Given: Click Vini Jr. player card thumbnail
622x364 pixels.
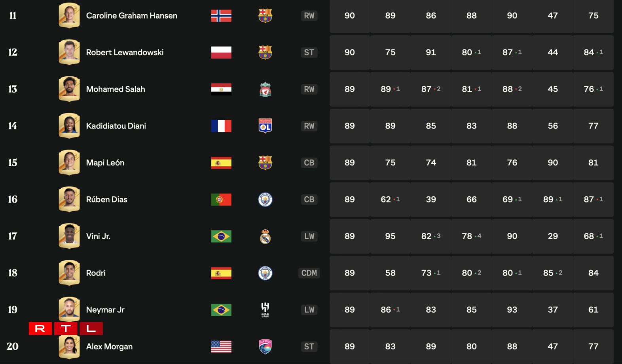Looking at the screenshot, I should tap(69, 236).
